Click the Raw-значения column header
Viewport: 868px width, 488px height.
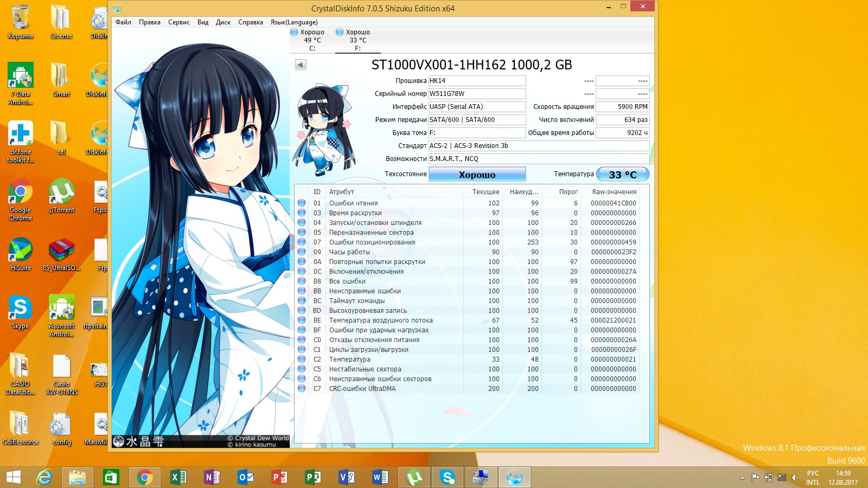pyautogui.click(x=614, y=192)
